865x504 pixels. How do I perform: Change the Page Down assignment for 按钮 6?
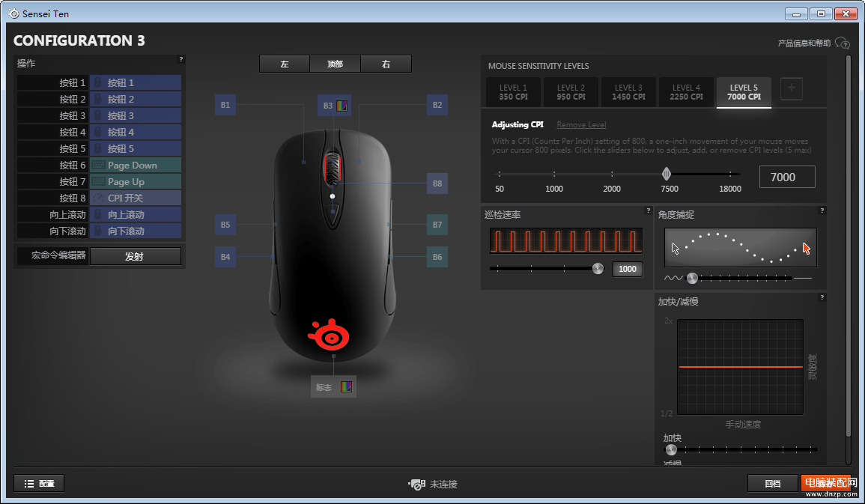point(136,165)
